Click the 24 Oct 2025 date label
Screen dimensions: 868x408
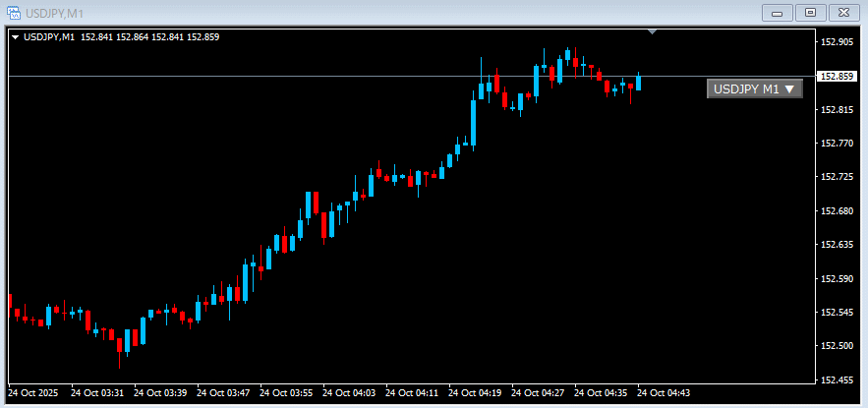pos(33,392)
